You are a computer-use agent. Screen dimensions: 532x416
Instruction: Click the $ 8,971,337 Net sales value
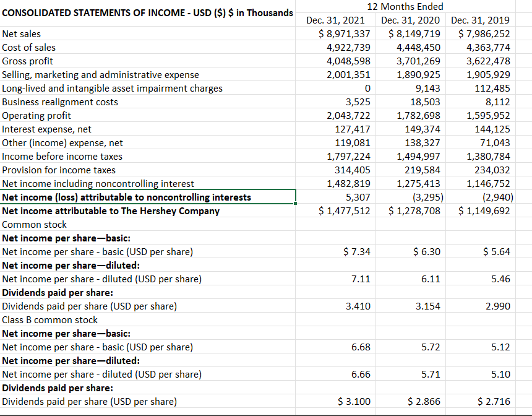click(344, 33)
